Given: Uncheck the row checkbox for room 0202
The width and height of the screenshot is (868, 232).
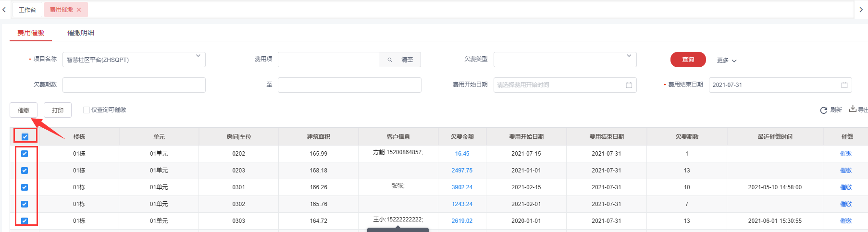Looking at the screenshot, I should click(x=25, y=154).
